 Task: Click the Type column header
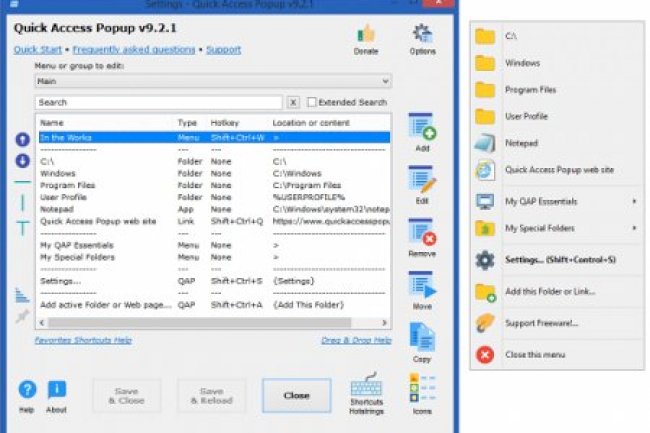(187, 123)
